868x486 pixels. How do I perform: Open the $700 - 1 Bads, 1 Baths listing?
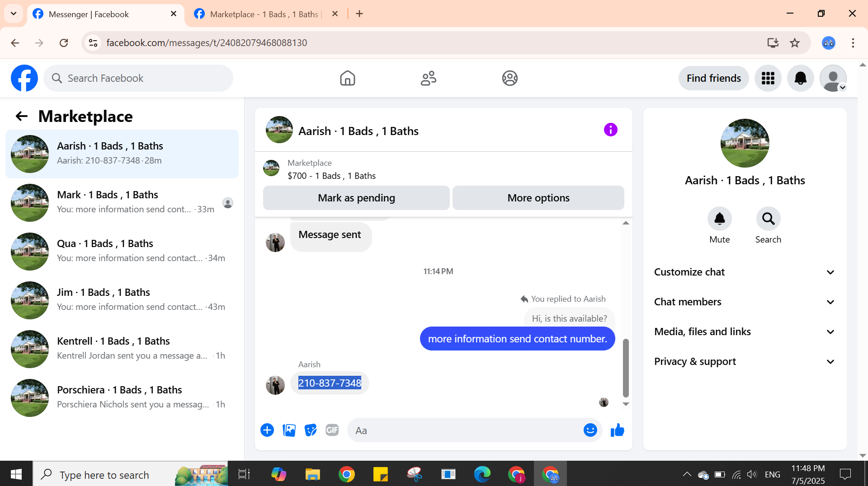pos(331,176)
